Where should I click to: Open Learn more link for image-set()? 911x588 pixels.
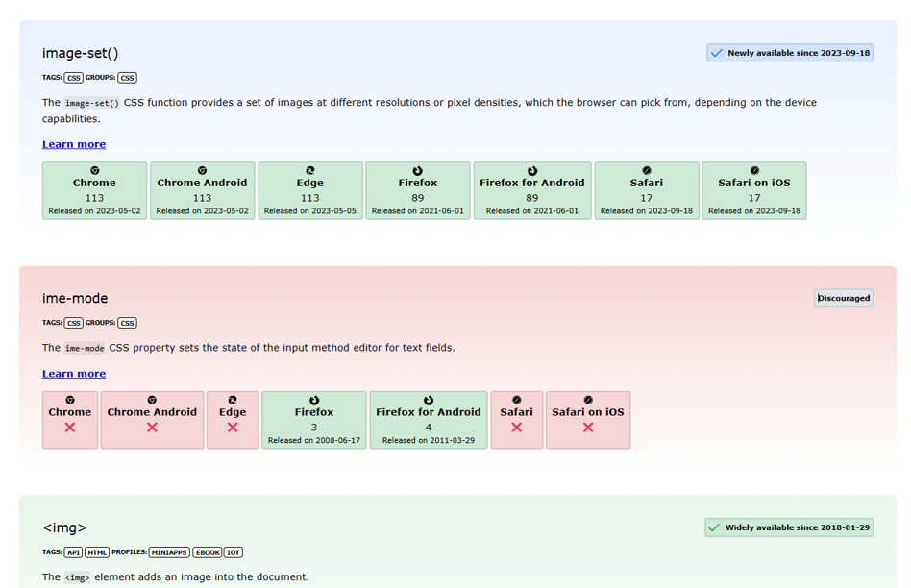pyautogui.click(x=74, y=144)
